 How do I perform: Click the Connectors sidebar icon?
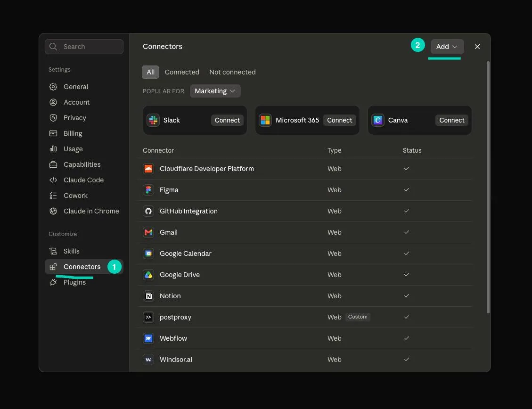coord(53,267)
